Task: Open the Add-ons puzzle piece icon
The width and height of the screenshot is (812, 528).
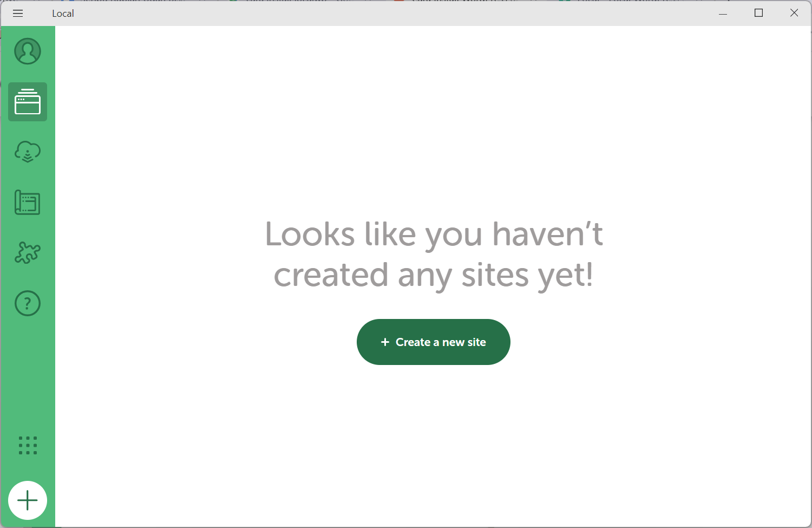Action: pyautogui.click(x=28, y=252)
